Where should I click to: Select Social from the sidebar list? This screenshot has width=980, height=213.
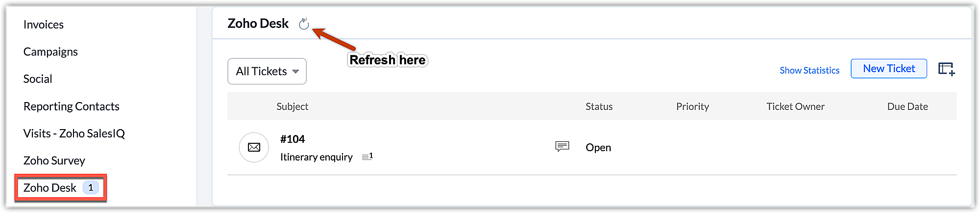pyautogui.click(x=38, y=79)
